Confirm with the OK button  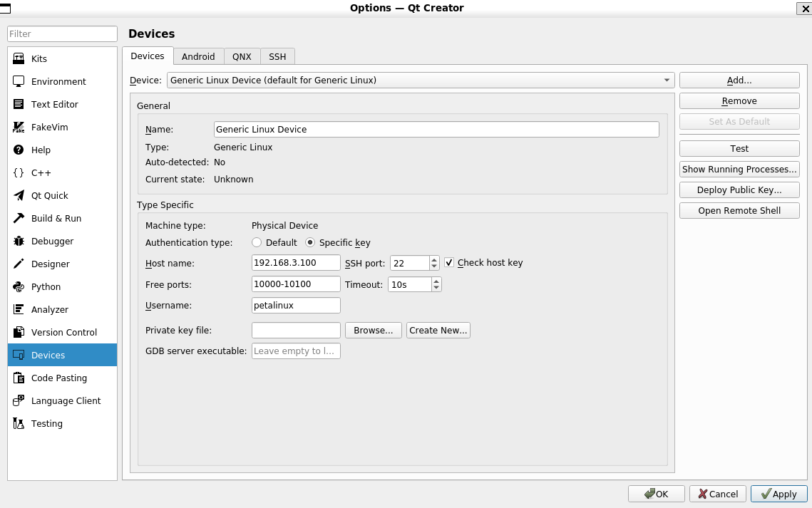tap(657, 494)
